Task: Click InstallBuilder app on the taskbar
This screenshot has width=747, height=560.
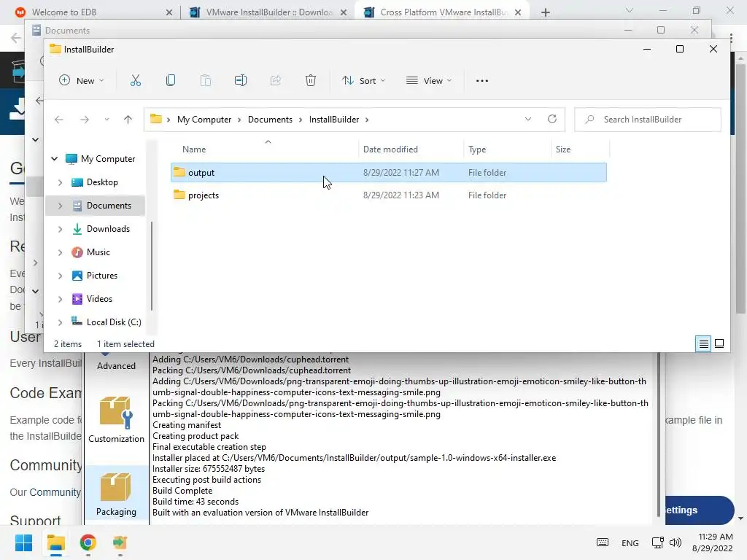Action: (x=120, y=542)
